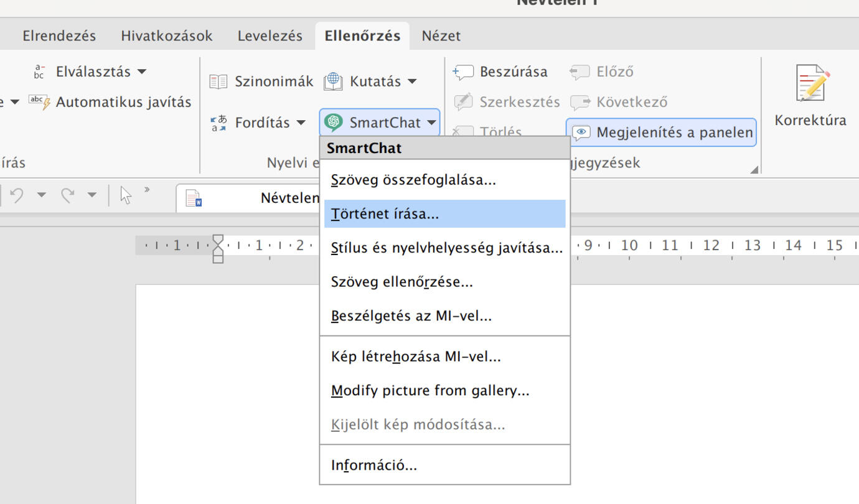
Task: Open the Fordítás dropdown arrow
Action: (301, 123)
